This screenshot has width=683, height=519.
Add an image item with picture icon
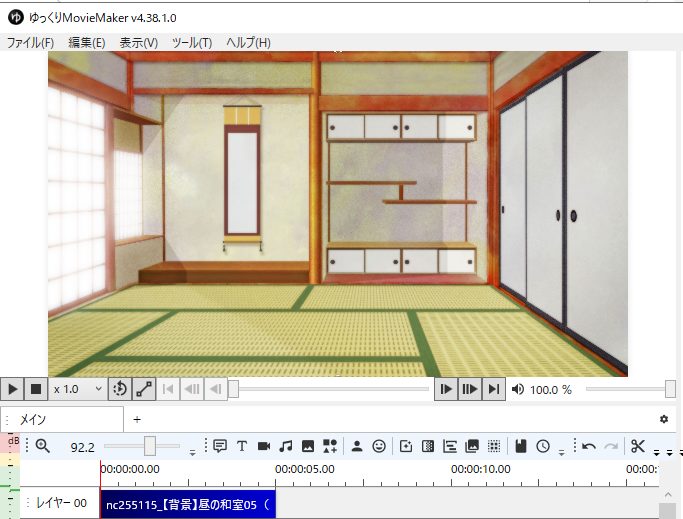tap(308, 446)
